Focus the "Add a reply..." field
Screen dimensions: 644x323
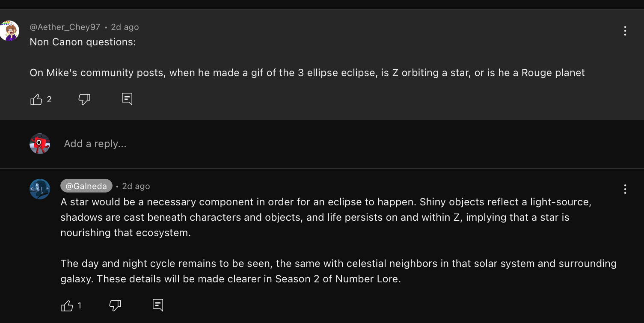click(x=95, y=144)
